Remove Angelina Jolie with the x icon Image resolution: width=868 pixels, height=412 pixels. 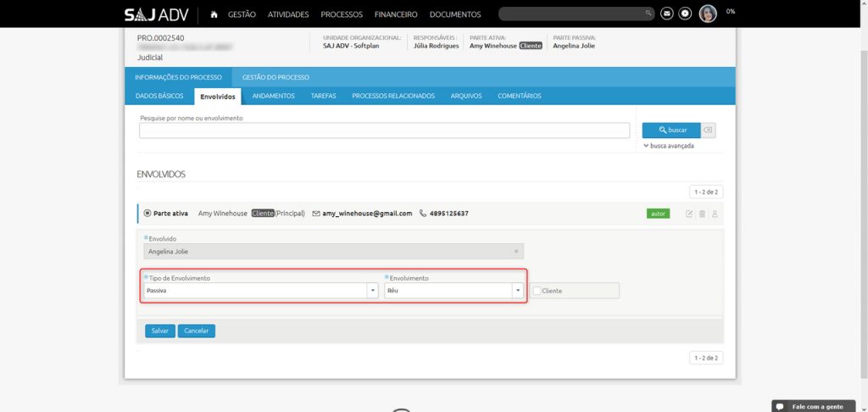[x=516, y=252]
